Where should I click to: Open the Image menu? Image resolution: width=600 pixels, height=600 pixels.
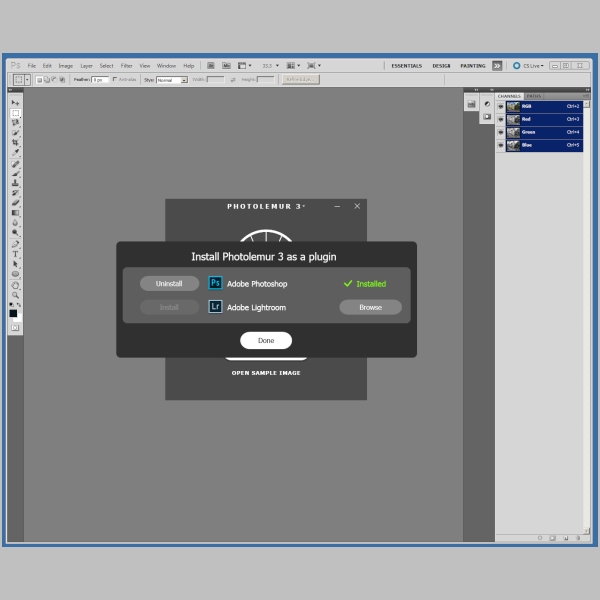pyautogui.click(x=65, y=66)
